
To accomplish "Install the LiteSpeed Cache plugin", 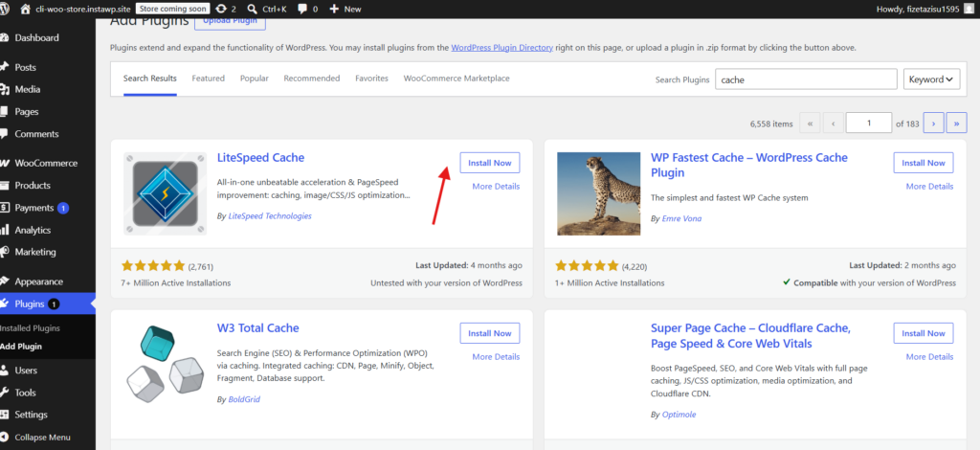I will (490, 163).
